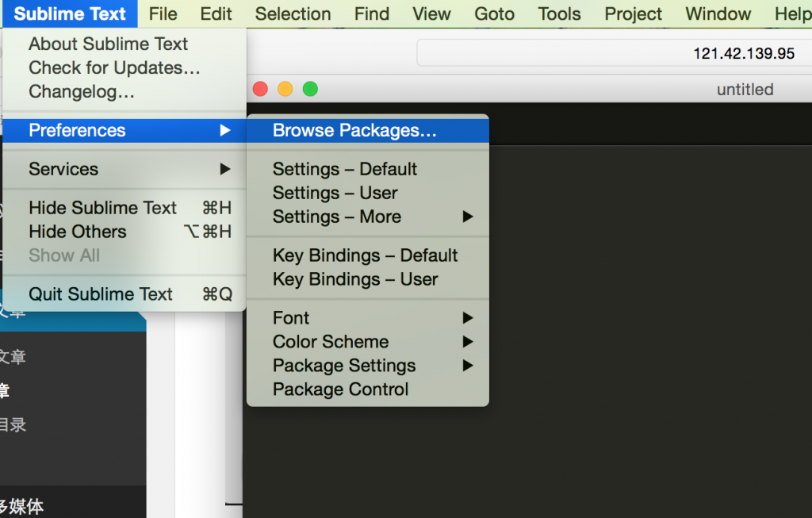The image size is (812, 518).
Task: Open the View menu
Action: 432,14
